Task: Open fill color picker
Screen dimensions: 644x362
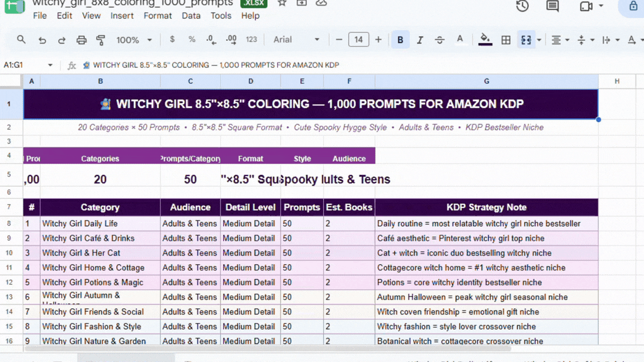Action: tap(485, 40)
